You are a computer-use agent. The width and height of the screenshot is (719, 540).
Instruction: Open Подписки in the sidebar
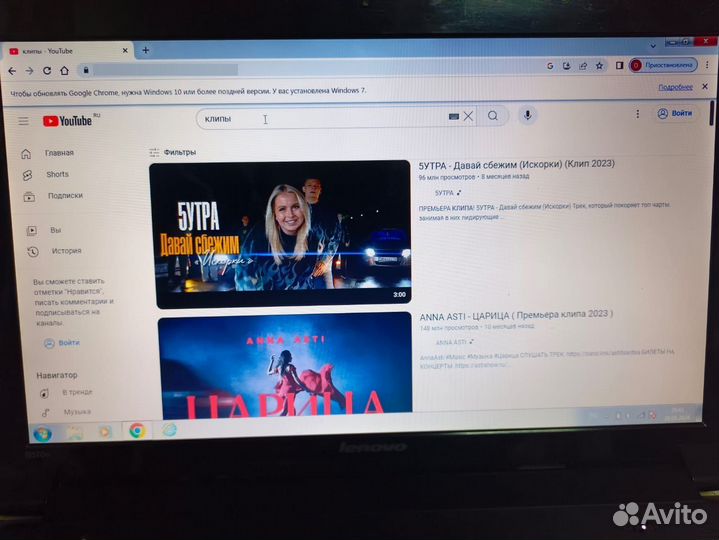[x=64, y=196]
